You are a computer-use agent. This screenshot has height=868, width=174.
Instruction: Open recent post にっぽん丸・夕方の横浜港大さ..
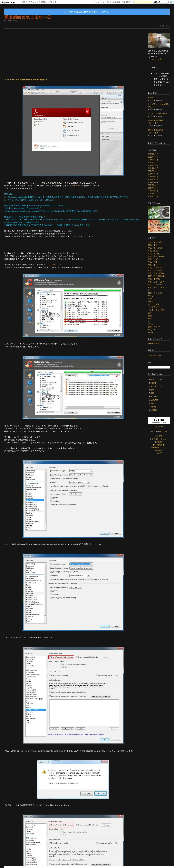[x=158, y=105]
